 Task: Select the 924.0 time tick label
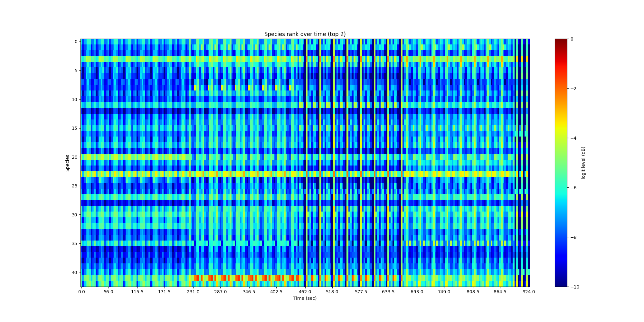point(528,292)
